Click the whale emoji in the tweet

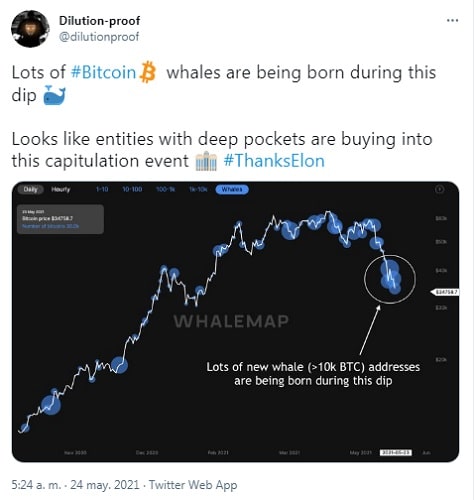tap(54, 95)
